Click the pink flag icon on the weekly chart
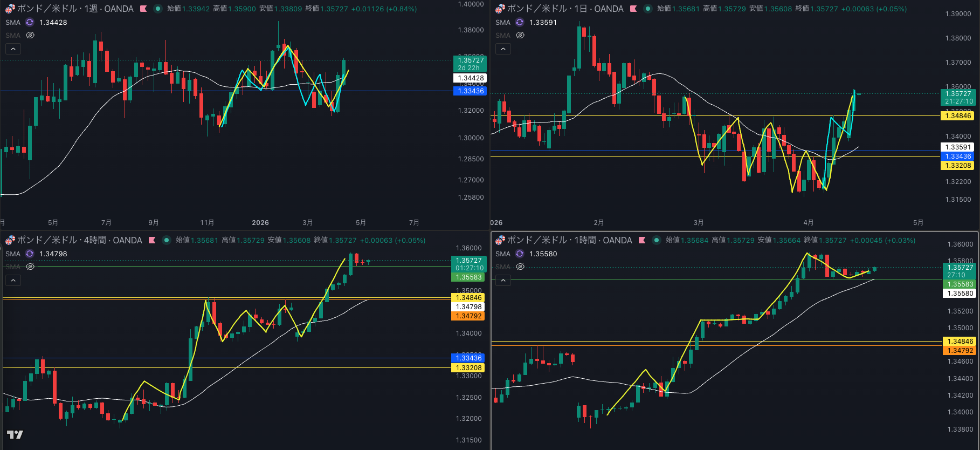 pos(143,9)
